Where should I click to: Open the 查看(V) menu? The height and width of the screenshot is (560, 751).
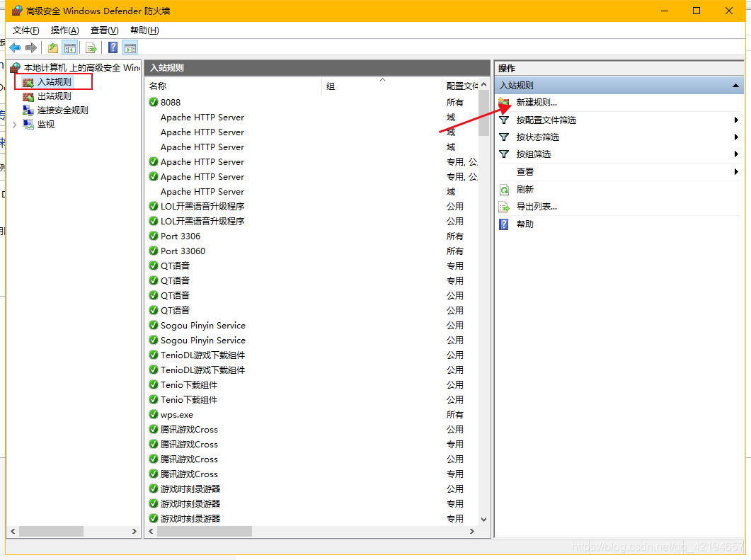click(105, 30)
